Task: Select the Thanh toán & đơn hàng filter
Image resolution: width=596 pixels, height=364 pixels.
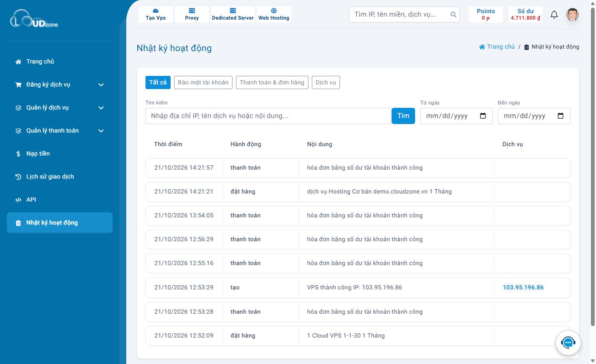Action: click(272, 82)
